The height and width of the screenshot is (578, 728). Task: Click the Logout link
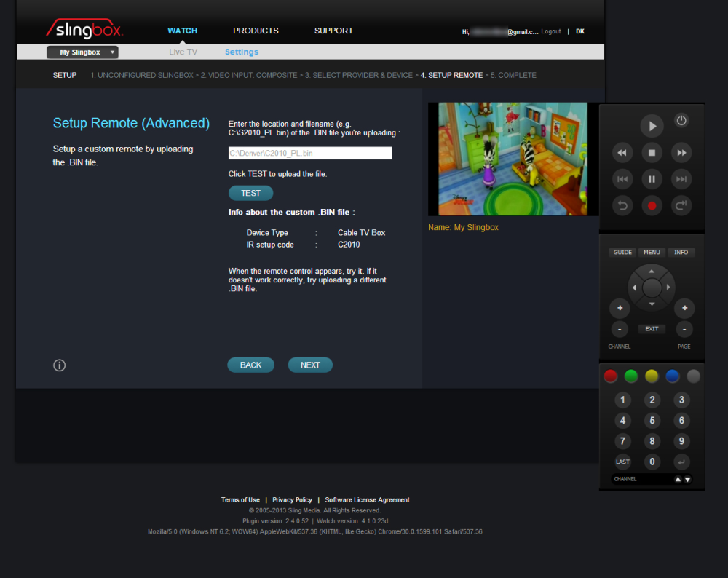(x=550, y=31)
